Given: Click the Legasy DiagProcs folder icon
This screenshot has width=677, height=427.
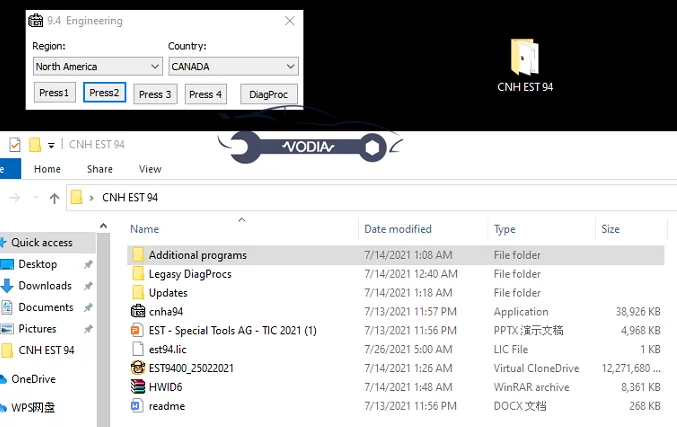Looking at the screenshot, I should (138, 273).
